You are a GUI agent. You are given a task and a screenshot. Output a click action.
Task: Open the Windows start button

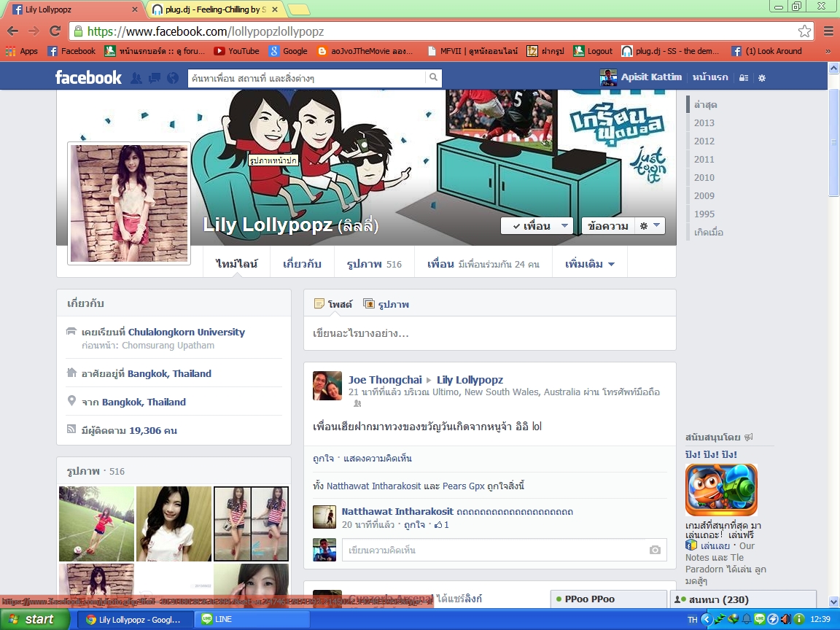tap(35, 619)
